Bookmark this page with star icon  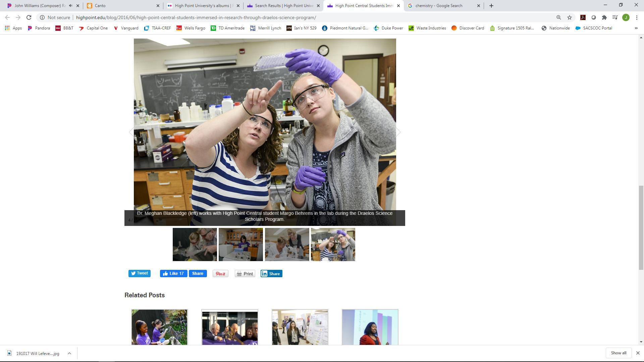tap(569, 17)
